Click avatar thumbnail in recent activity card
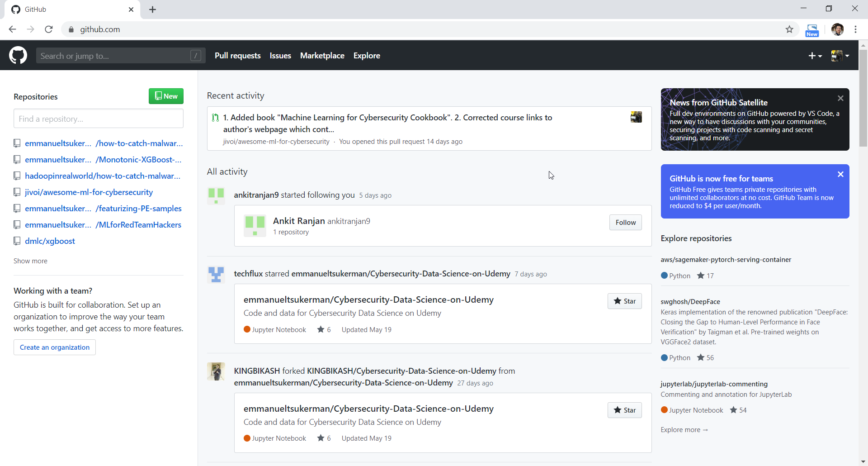Screen dimensions: 868x466 coord(636,117)
